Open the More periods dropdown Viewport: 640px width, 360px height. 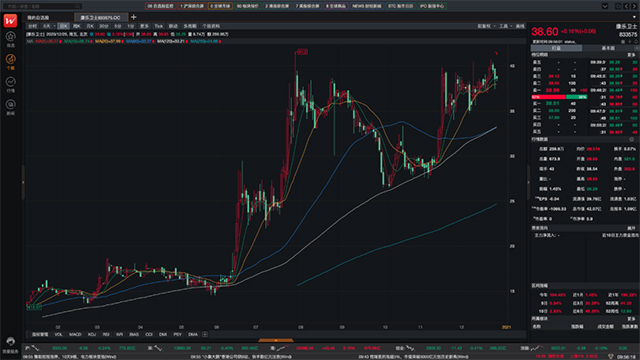click(x=144, y=26)
